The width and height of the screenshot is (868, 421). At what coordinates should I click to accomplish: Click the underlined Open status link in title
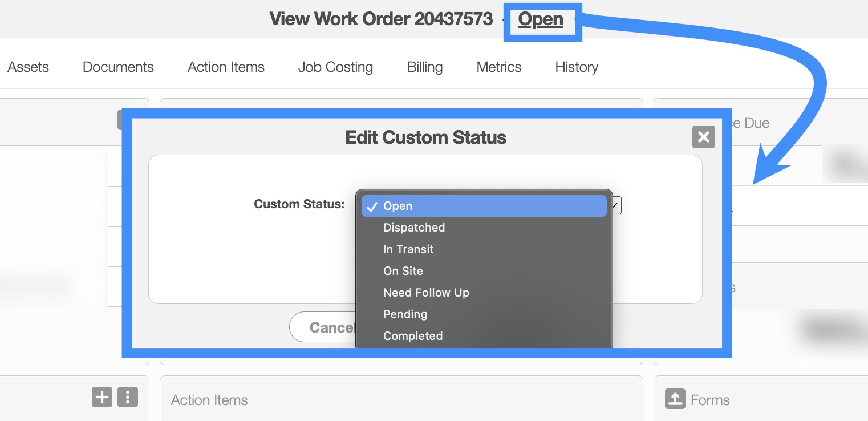tap(540, 19)
